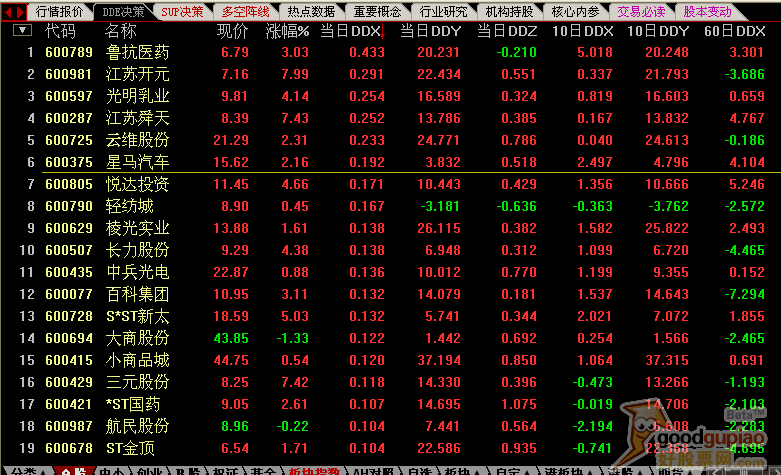Sort by the 60日DDX column header

click(735, 31)
